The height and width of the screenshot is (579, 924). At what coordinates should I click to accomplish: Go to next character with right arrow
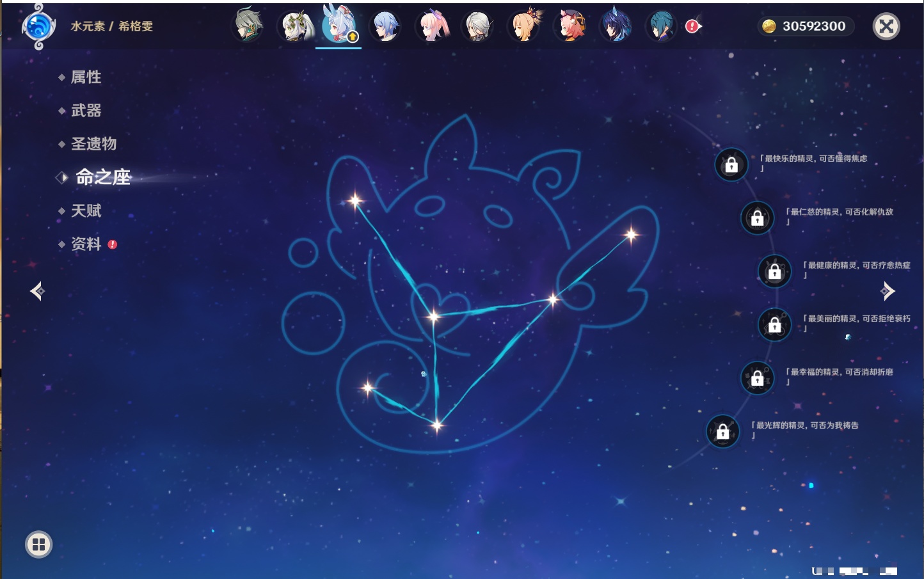(x=887, y=291)
